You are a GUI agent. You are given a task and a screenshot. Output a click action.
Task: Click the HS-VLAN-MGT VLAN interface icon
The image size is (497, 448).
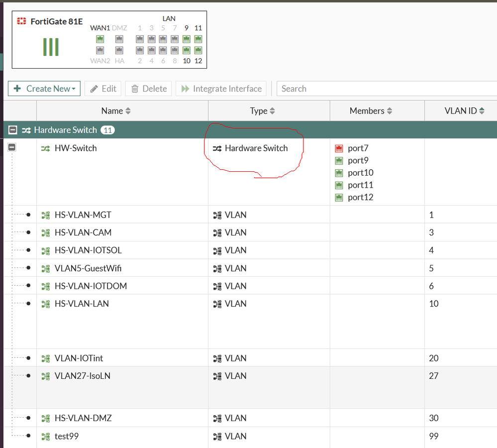(46, 215)
